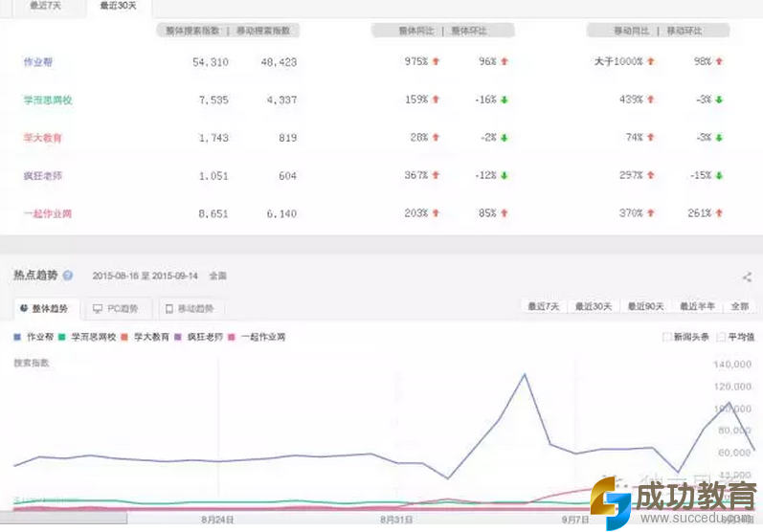
Task: Switch to the PC趋势 tab
Action: (x=116, y=308)
